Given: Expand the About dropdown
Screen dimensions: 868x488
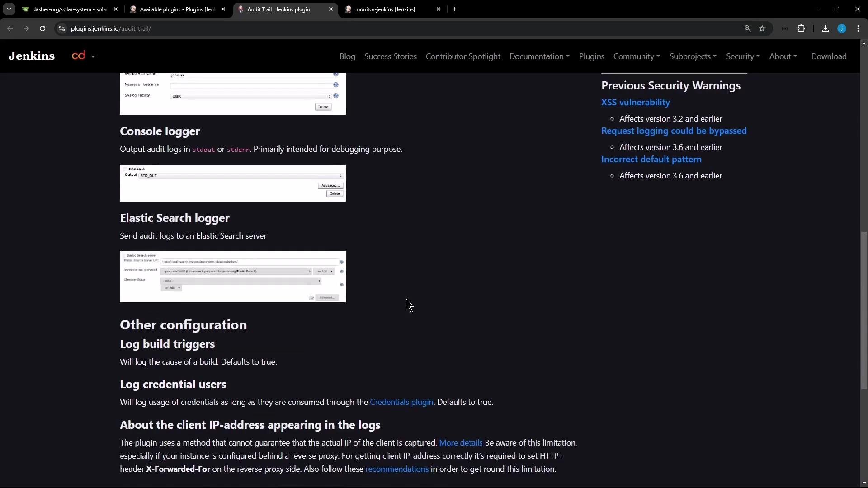Looking at the screenshot, I should [x=783, y=56].
